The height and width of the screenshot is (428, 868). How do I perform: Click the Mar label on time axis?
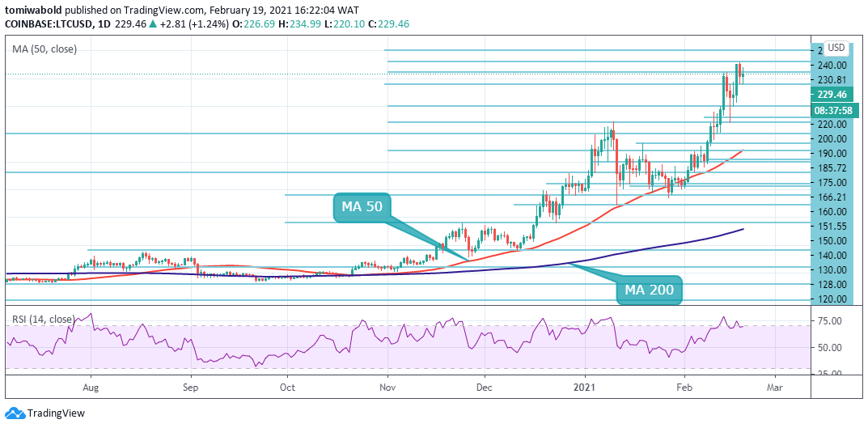774,387
